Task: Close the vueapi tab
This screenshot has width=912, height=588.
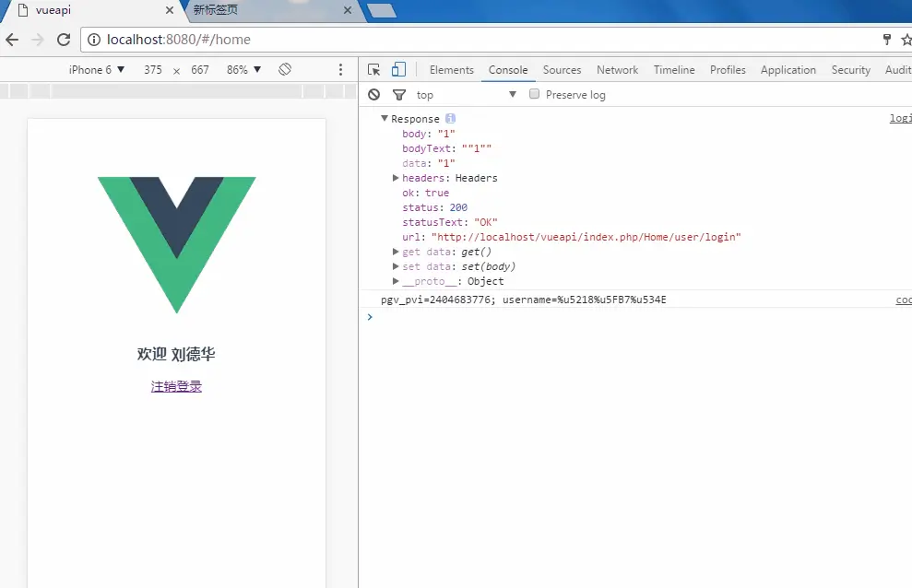Action: click(170, 10)
